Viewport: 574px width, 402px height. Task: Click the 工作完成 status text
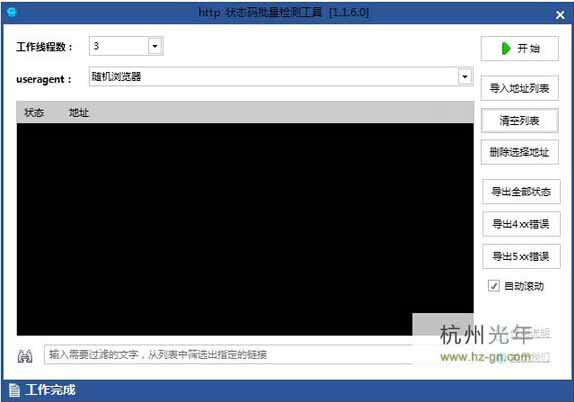(51, 390)
